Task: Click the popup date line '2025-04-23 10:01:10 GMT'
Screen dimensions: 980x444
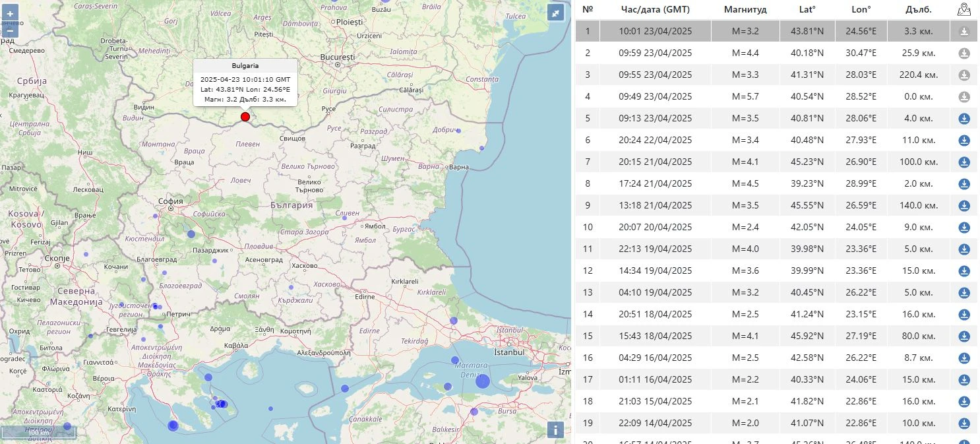Action: point(245,79)
